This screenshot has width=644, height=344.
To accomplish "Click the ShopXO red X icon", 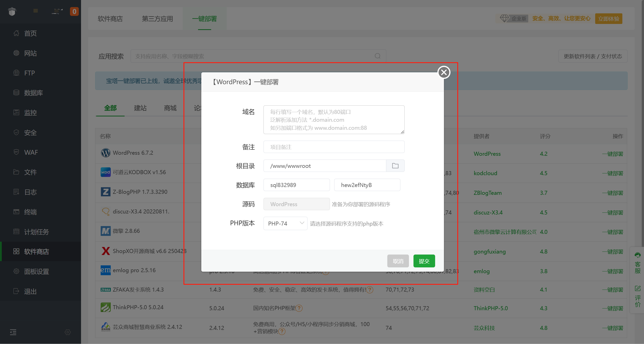I will (x=106, y=251).
